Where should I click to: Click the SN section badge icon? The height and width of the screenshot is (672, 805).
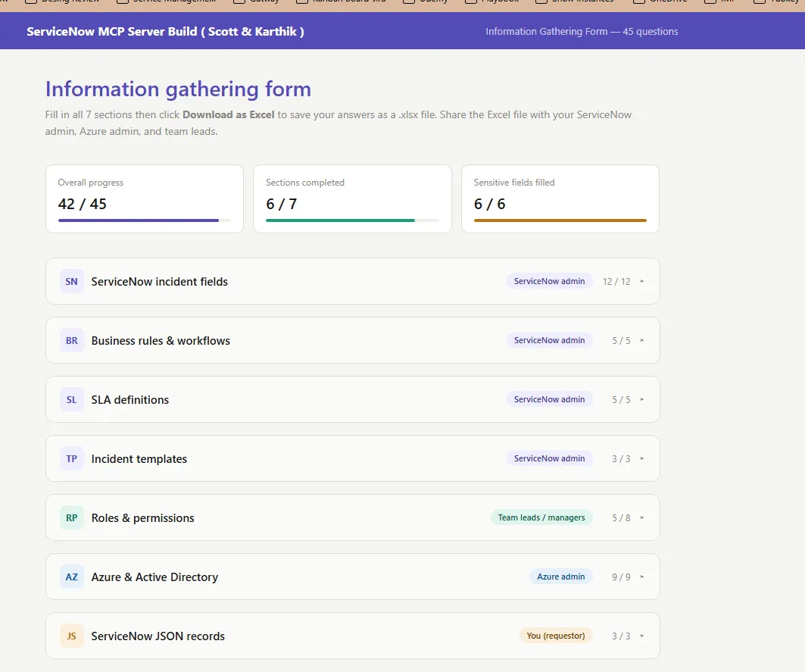coord(71,282)
